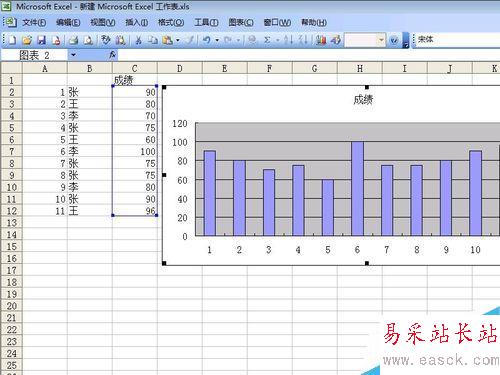Select the bar at category 5
The image size is (500, 375).
click(328, 208)
